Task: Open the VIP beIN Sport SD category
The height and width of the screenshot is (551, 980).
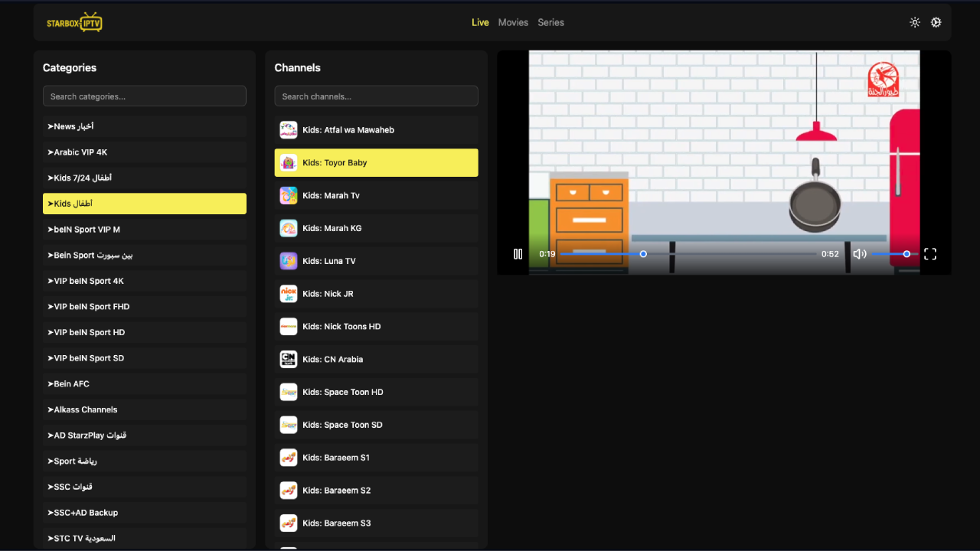Action: click(x=145, y=358)
